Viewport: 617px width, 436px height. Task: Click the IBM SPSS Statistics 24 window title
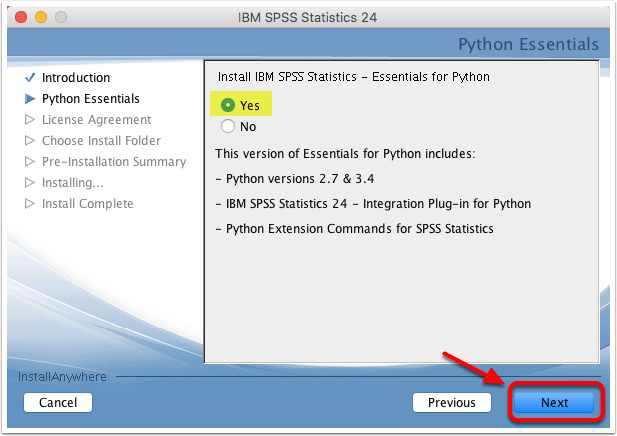coord(307,18)
